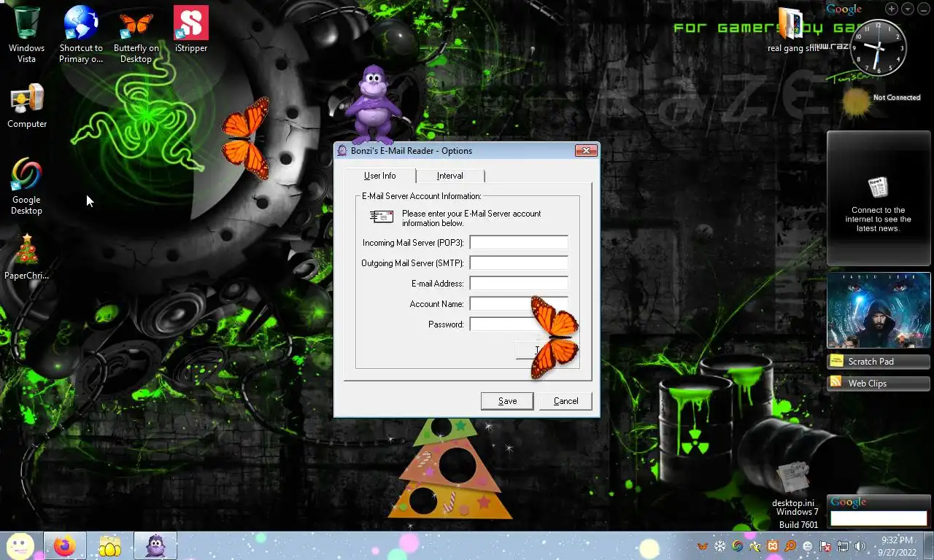Image resolution: width=934 pixels, height=560 pixels.
Task: Open the network status tray icon
Action: [843, 546]
